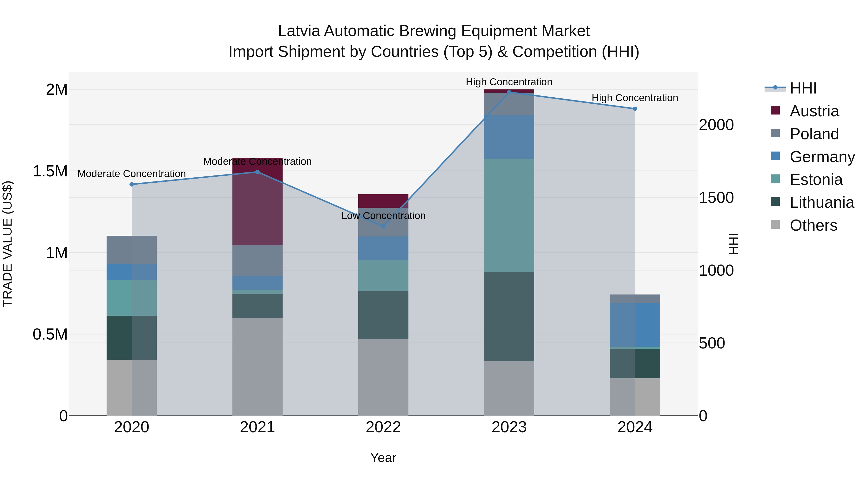The height and width of the screenshot is (488, 868).
Task: Click the subtitle 'Import Shipment by Countries'
Action: (x=334, y=52)
